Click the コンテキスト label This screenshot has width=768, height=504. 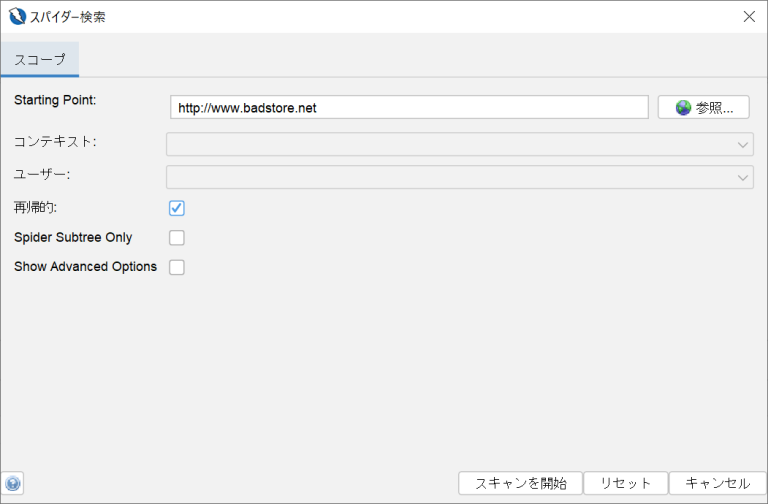click(55, 142)
